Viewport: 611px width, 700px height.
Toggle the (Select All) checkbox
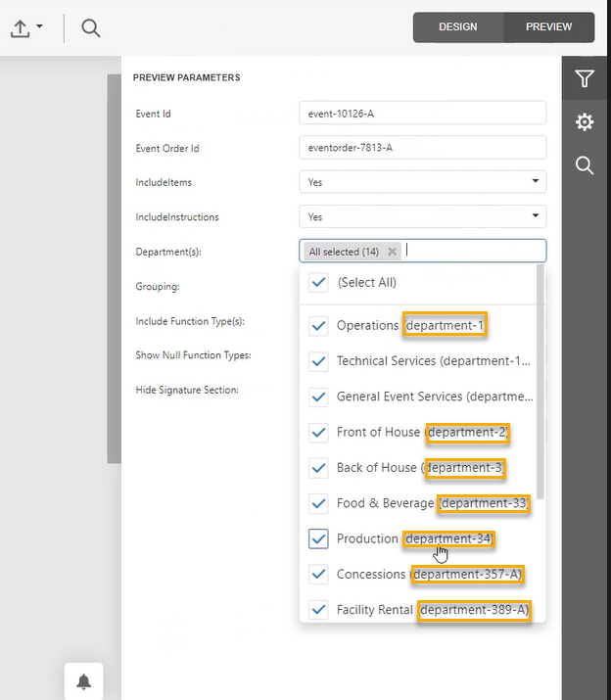pyautogui.click(x=318, y=283)
